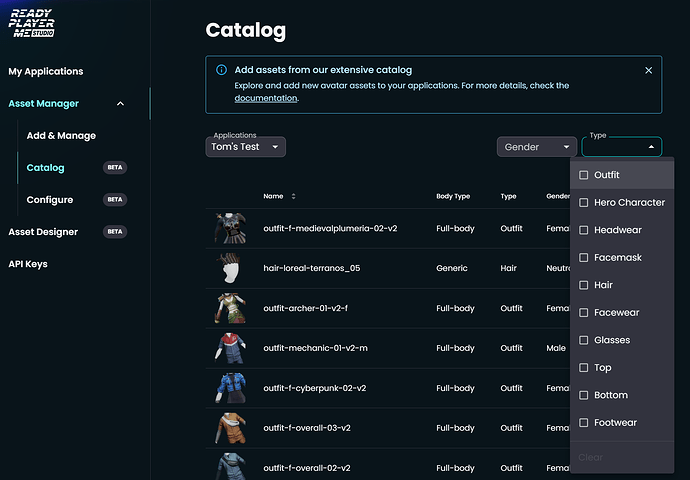The height and width of the screenshot is (480, 690).
Task: Open API Keys in the sidebar
Action: pyautogui.click(x=28, y=264)
